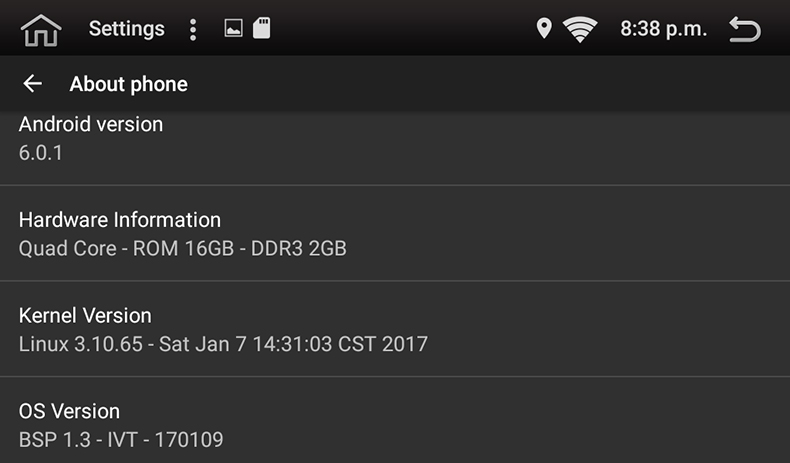
Task: Click the Linux 3.10.65 build text
Action: click(x=223, y=344)
